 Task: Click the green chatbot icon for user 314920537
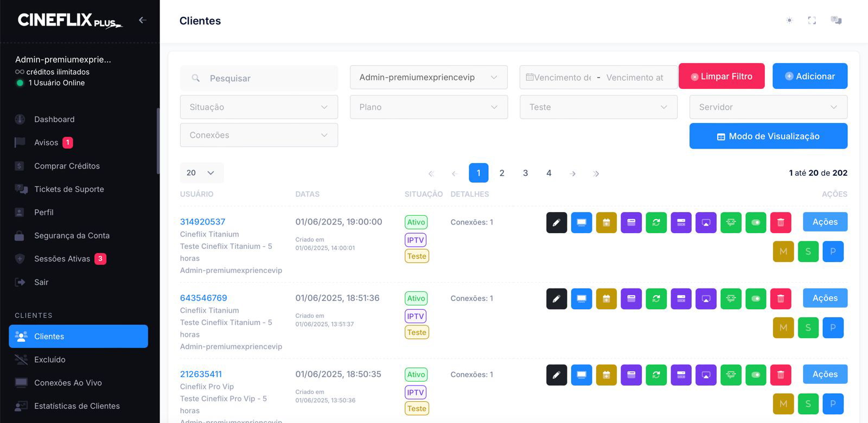click(731, 222)
